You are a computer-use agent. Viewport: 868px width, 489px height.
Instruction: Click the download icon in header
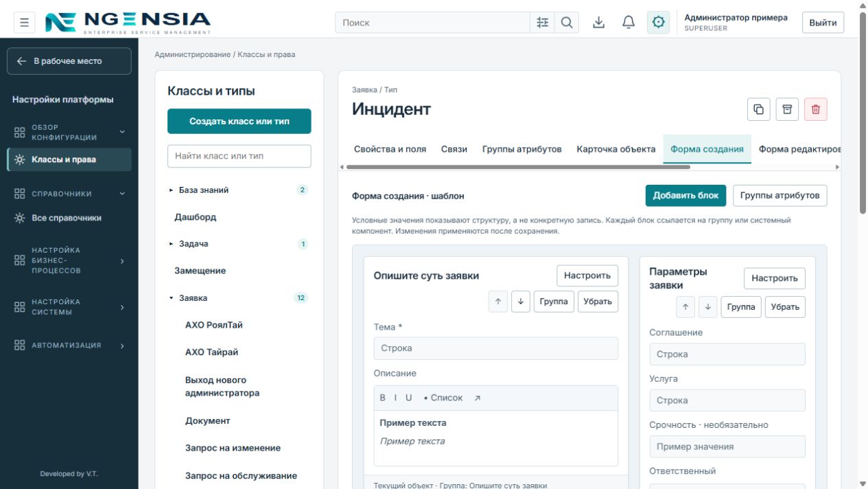point(599,23)
